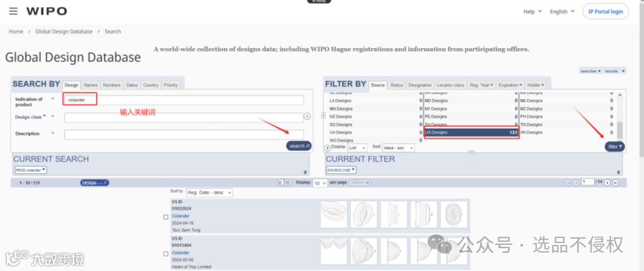This screenshot has width=644, height=271.
Task: Open results per page dropdown
Action: 320,183
